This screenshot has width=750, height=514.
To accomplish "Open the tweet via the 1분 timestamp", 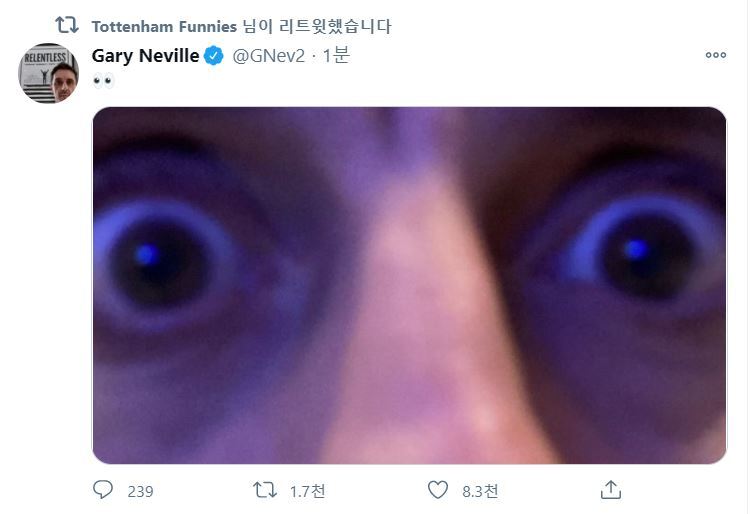I will pyautogui.click(x=336, y=56).
